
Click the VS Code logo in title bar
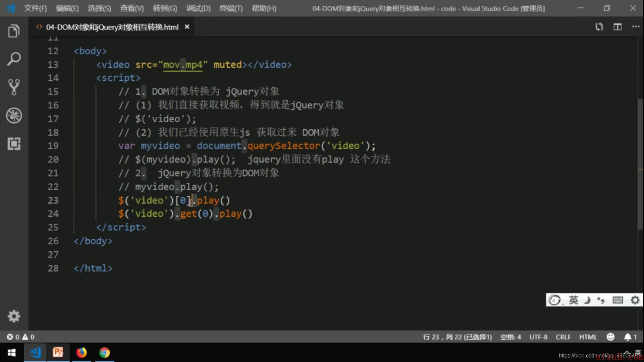pos(11,8)
